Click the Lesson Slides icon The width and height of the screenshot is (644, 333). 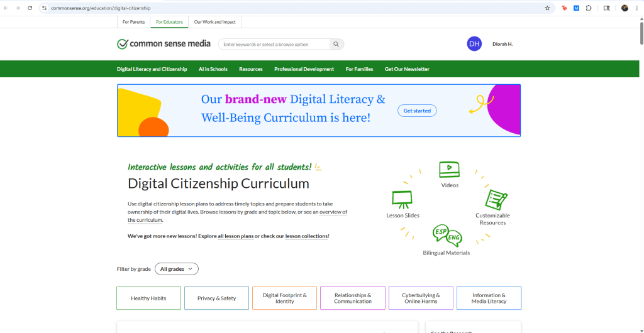[402, 199]
